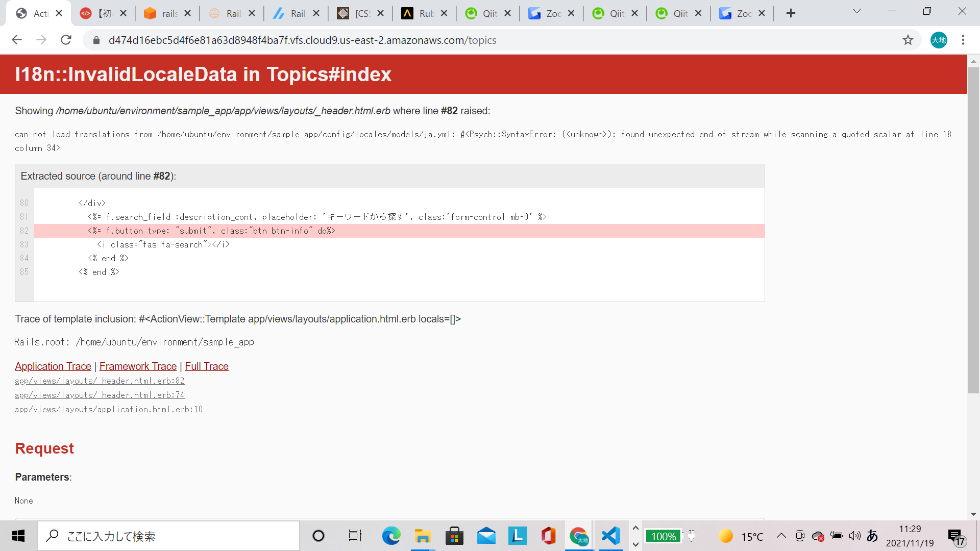Open the volume control icon
This screenshot has height=551, width=980.
(x=855, y=536)
